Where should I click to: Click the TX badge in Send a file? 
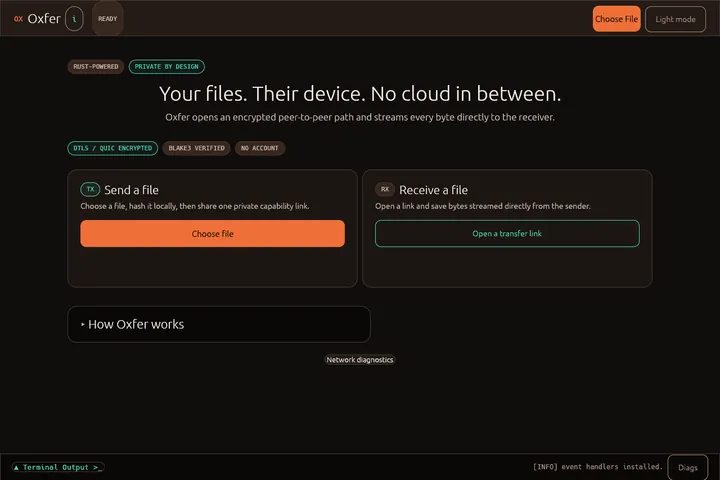pos(90,189)
